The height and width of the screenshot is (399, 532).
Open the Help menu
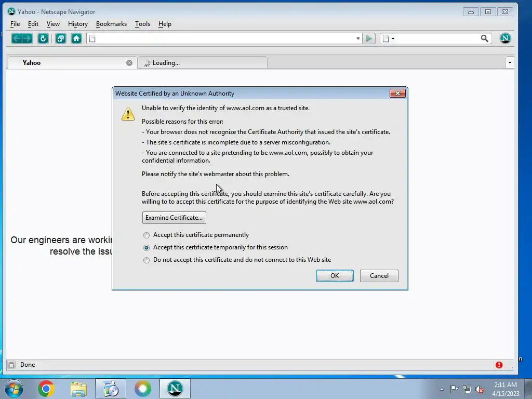tap(165, 24)
